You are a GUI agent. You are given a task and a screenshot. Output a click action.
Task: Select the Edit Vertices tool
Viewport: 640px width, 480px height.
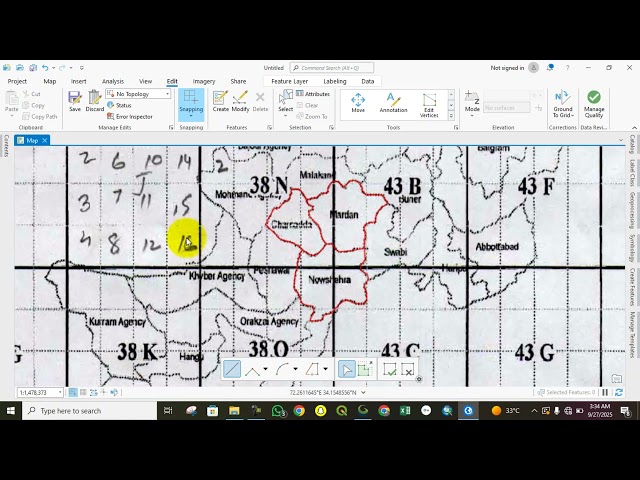[x=429, y=105]
